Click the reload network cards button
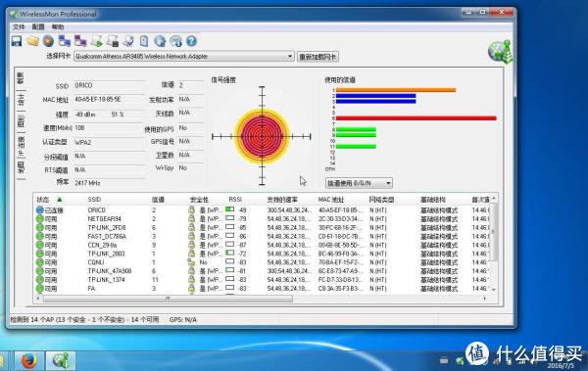This screenshot has width=588, height=371. click(318, 57)
